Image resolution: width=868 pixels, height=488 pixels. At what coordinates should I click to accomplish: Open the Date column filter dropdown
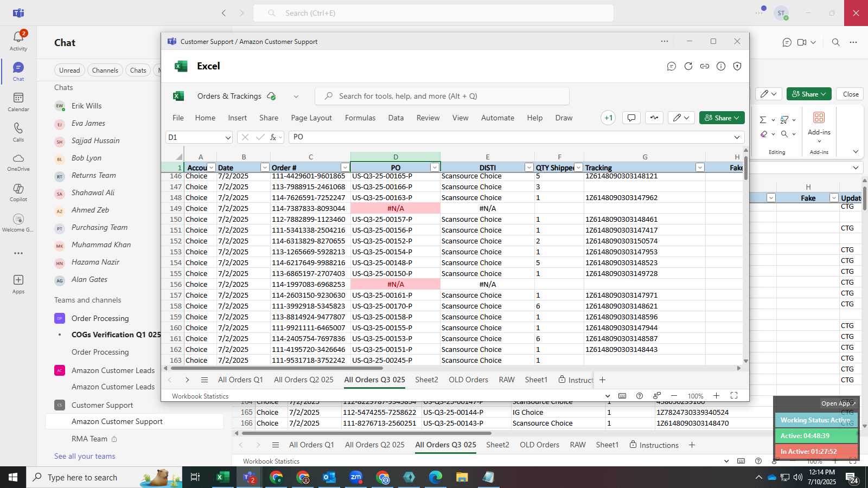(264, 168)
